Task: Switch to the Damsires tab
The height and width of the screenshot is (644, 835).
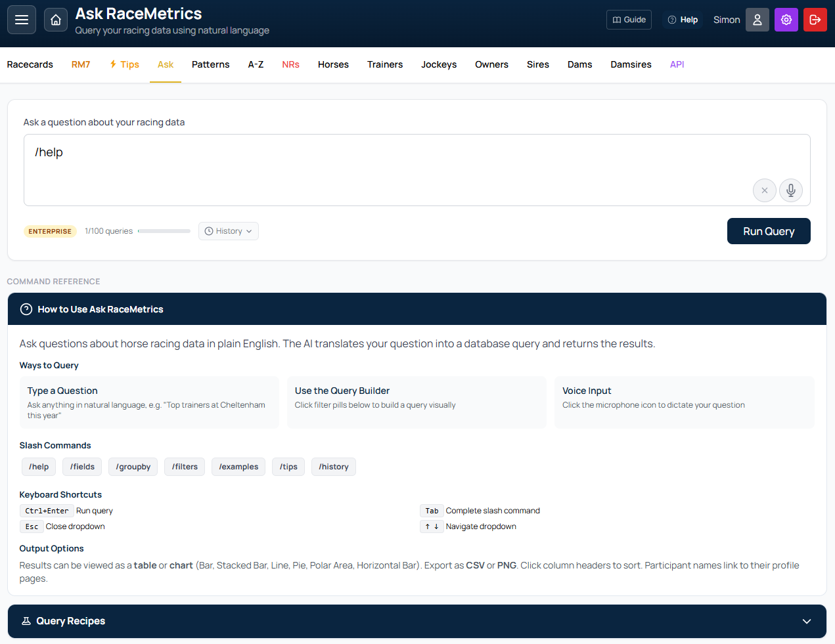Action: click(x=631, y=64)
